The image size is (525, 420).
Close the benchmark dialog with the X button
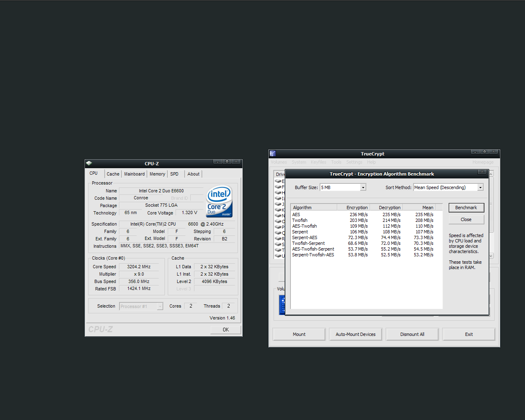482,172
